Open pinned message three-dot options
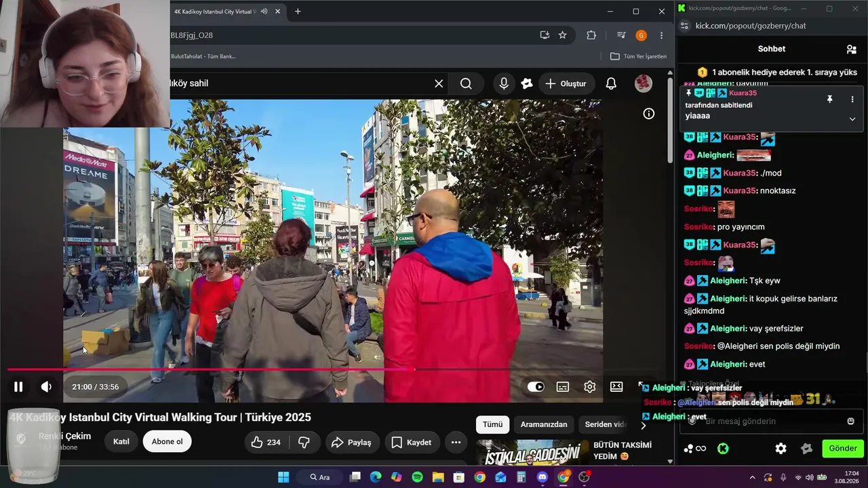 [x=852, y=99]
